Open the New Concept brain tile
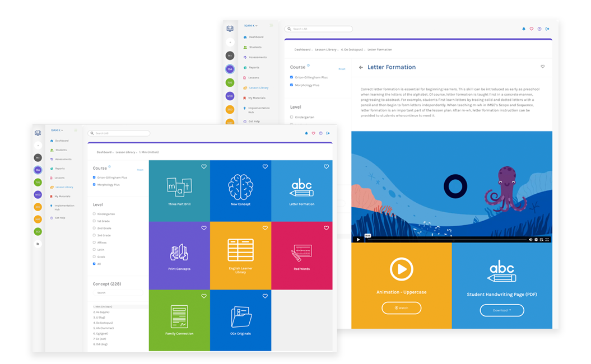 (x=240, y=190)
